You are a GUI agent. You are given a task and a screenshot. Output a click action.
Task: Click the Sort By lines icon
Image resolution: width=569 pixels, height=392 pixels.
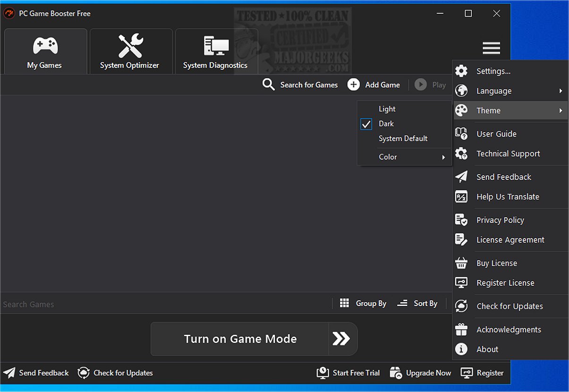point(402,303)
